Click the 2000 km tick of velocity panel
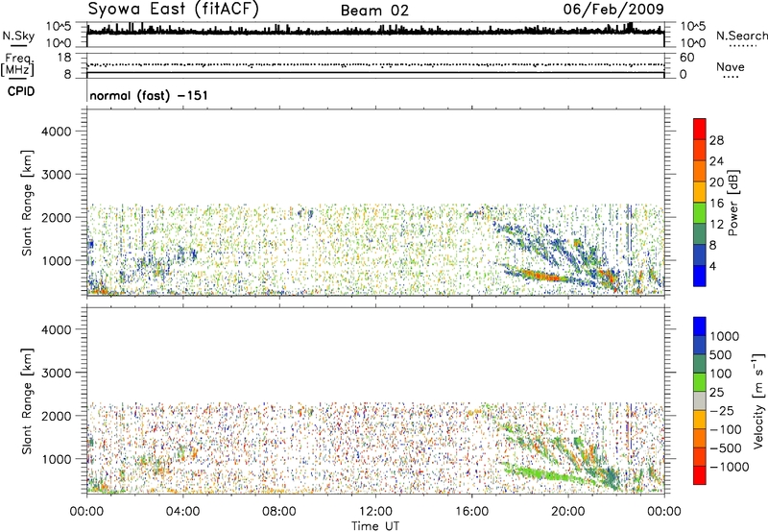This screenshot has width=768, height=532. pyautogui.click(x=57, y=416)
